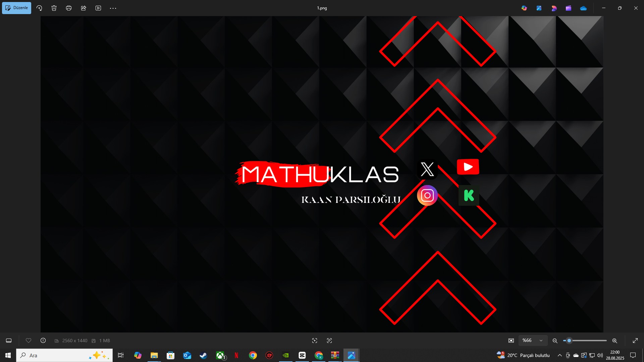
Task: Start slideshow with the play icon
Action: point(98,8)
